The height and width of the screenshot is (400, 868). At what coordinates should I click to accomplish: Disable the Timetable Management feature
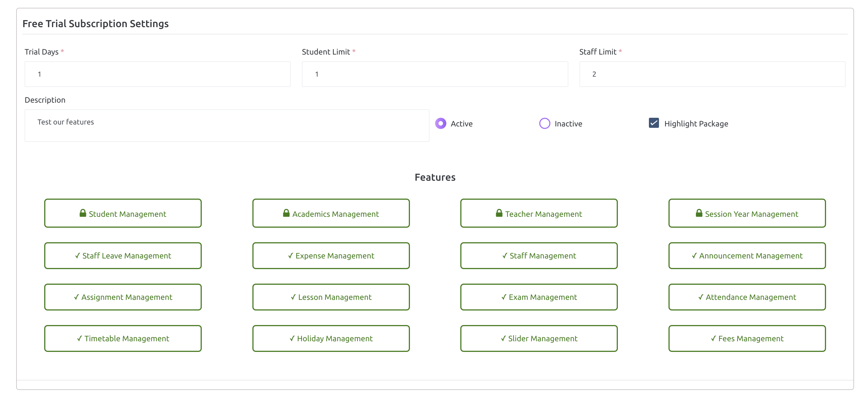(123, 338)
